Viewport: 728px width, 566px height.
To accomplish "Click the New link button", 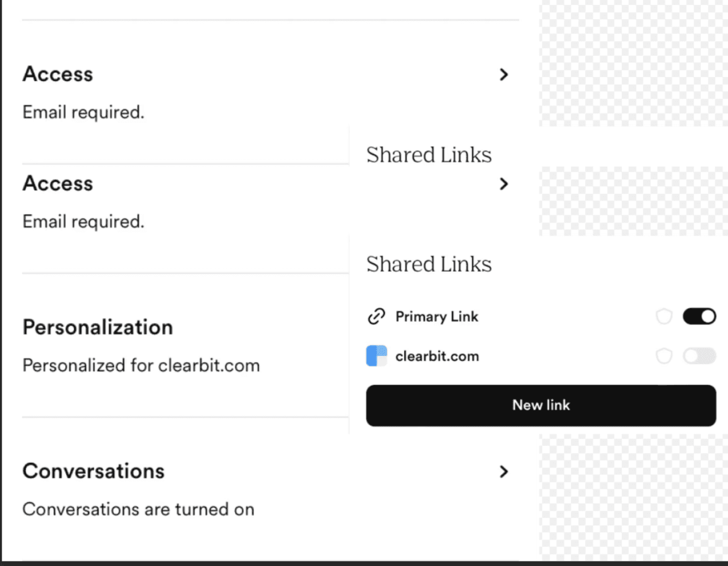I will tap(541, 405).
